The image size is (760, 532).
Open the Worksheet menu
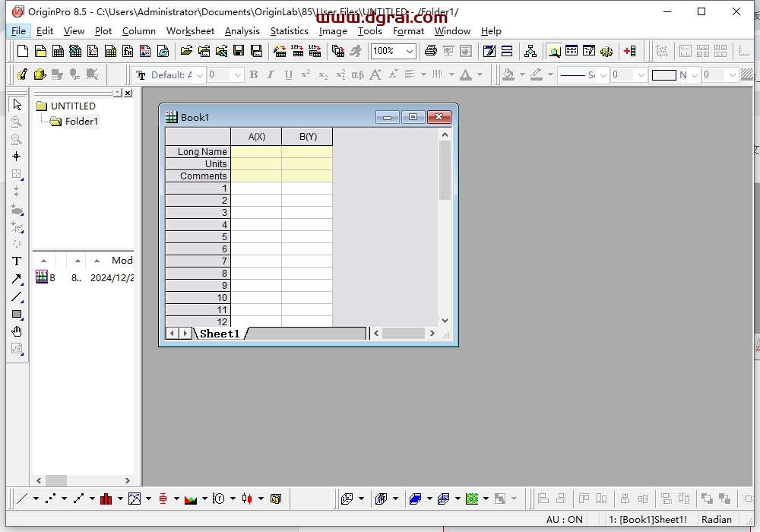click(x=190, y=31)
